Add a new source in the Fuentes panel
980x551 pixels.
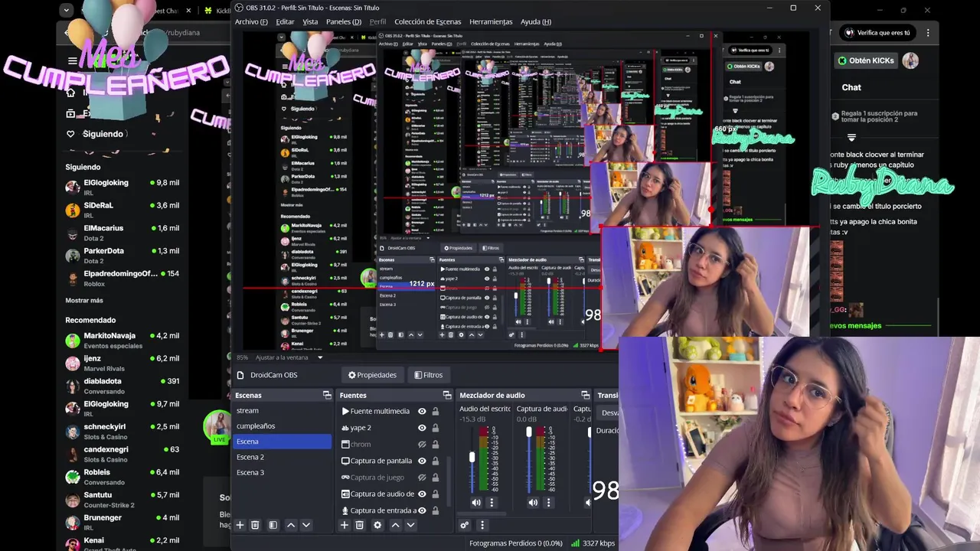tap(345, 525)
